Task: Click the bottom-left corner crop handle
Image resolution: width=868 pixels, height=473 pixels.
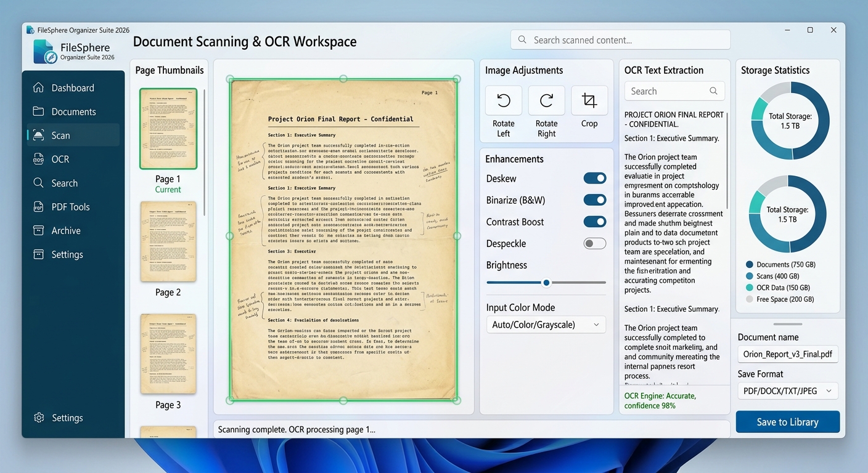Action: coord(230,400)
